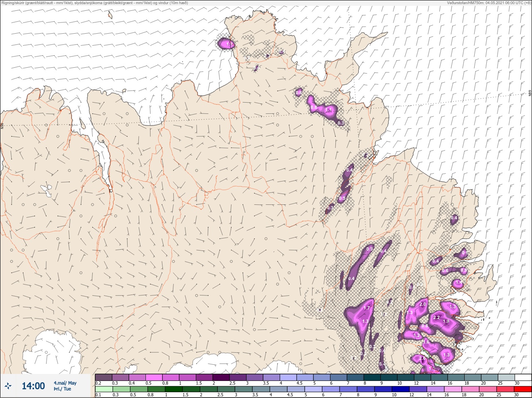Screen dimensions: 532x398
Task: Select the bright red 30 swatch, lower legend
Action: (x=524, y=389)
